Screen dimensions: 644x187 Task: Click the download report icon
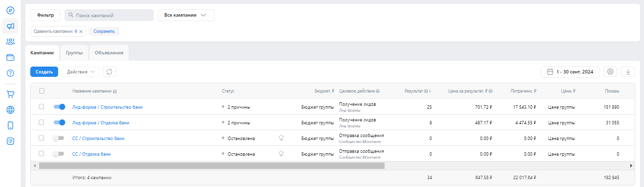[x=628, y=72]
